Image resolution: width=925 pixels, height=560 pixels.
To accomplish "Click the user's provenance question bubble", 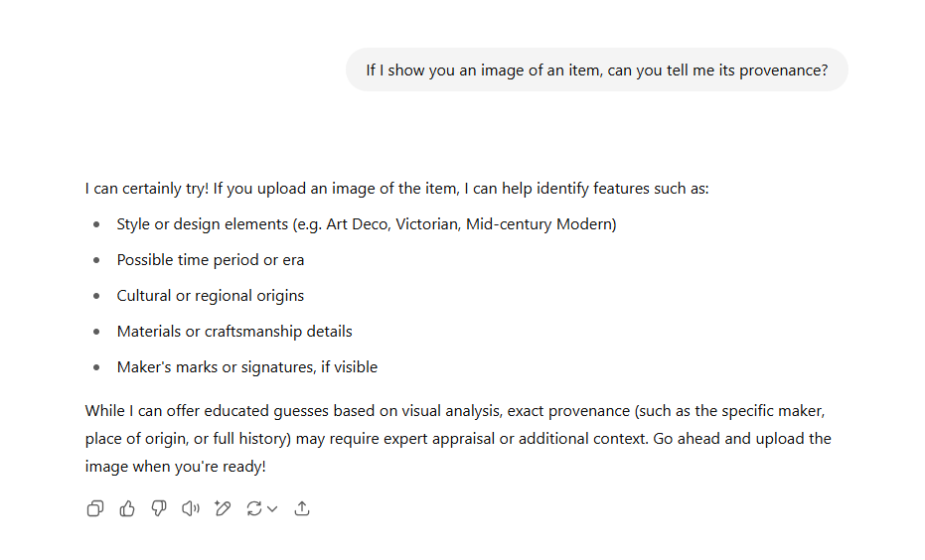I will pos(596,70).
